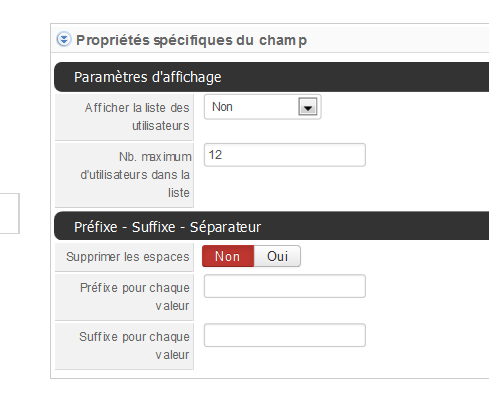
Task: Click the Paramètres d'affichage section header
Action: tap(271, 77)
